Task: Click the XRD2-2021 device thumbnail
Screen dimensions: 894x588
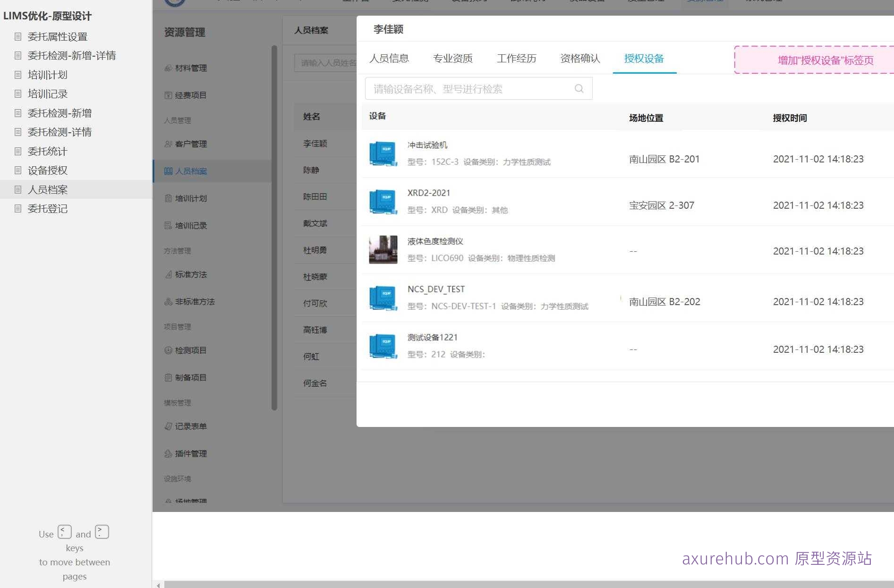Action: coord(383,202)
